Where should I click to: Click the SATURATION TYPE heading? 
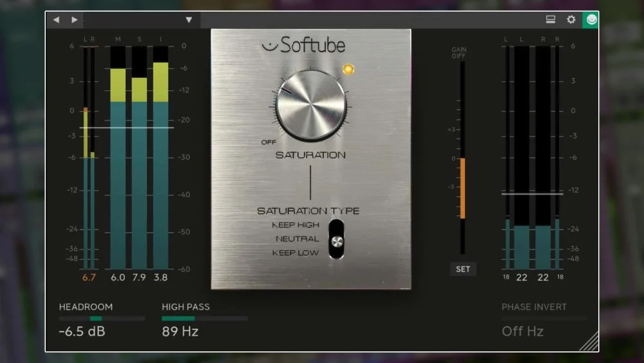(x=308, y=211)
